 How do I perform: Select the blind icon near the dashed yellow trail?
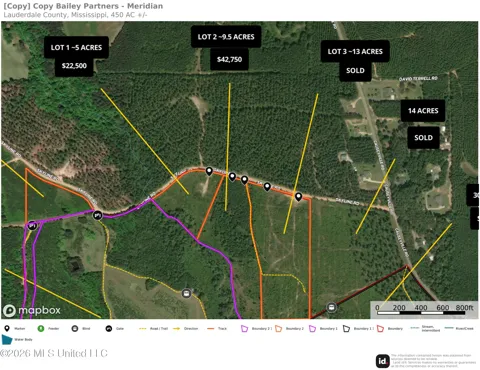pyautogui.click(x=186, y=293)
